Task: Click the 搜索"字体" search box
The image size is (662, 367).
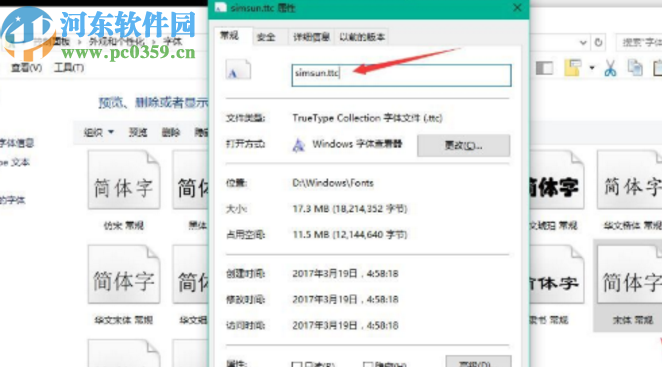Action: tap(639, 42)
